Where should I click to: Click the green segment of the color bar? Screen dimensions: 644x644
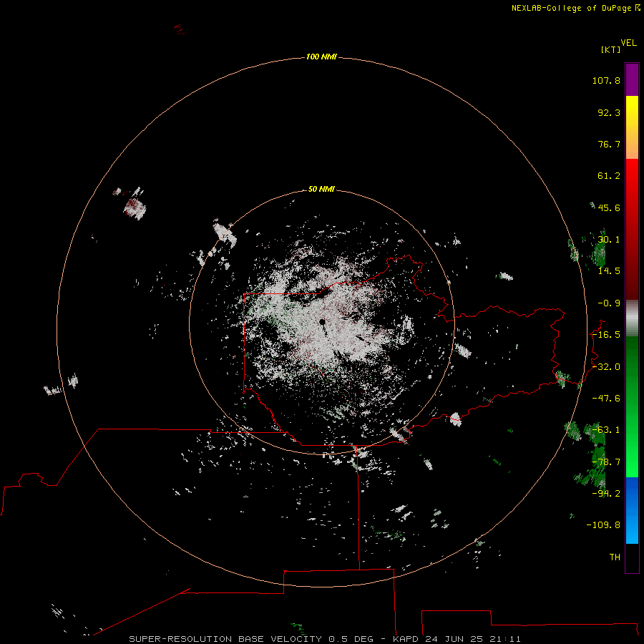pyautogui.click(x=632, y=406)
